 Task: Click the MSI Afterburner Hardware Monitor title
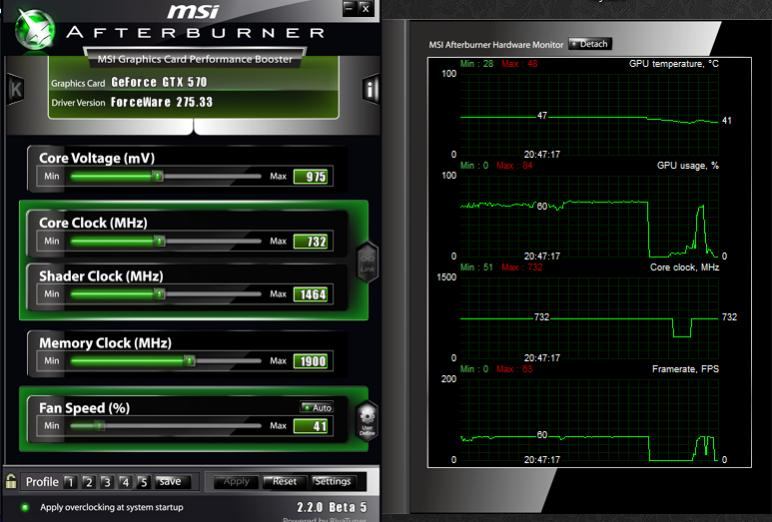(x=496, y=44)
